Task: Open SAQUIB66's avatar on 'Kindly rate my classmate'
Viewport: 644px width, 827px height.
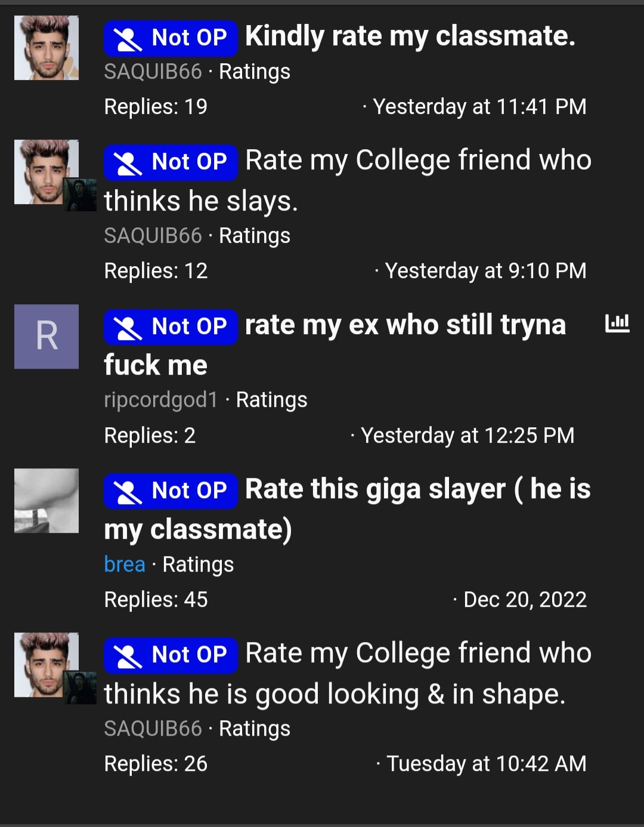Action: click(x=47, y=48)
